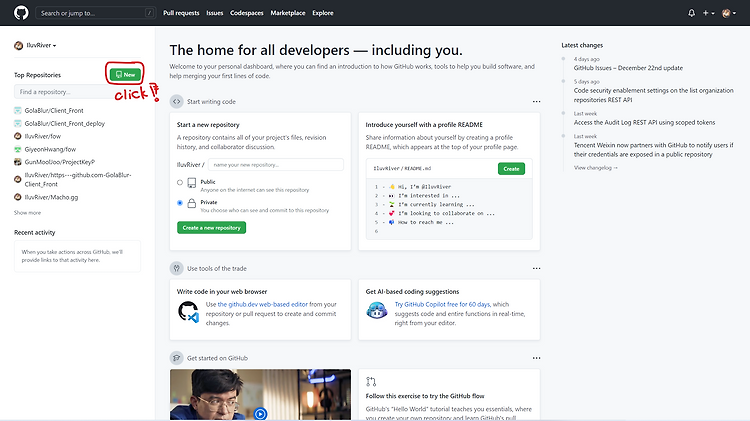The width and height of the screenshot is (750, 421).
Task: Click the pull request flow icon
Action: 371,382
